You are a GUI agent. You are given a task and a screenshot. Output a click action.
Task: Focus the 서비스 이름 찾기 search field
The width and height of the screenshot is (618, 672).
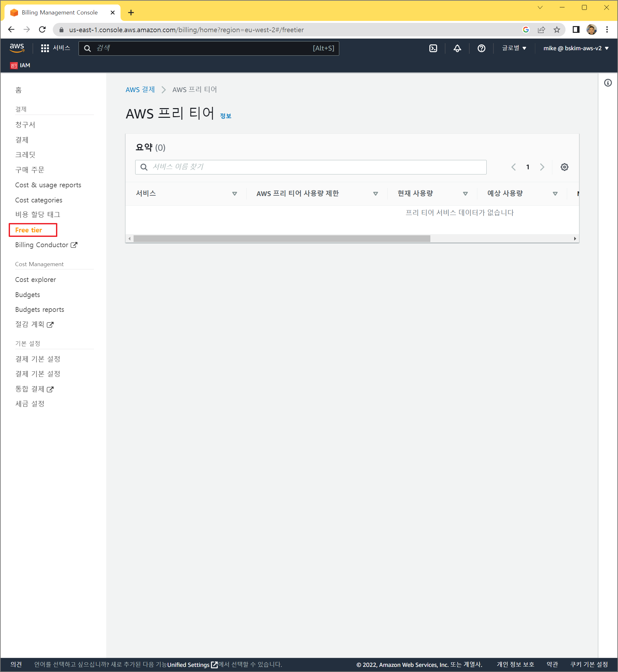tap(311, 167)
